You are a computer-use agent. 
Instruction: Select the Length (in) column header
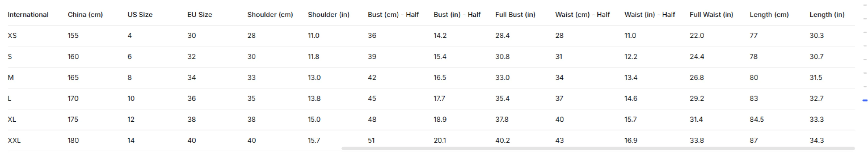pyautogui.click(x=827, y=15)
